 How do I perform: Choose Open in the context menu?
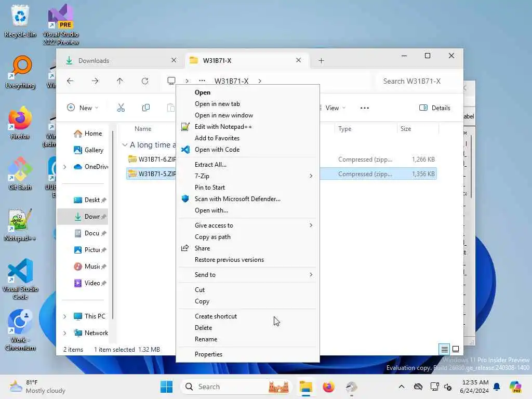[x=247, y=92]
